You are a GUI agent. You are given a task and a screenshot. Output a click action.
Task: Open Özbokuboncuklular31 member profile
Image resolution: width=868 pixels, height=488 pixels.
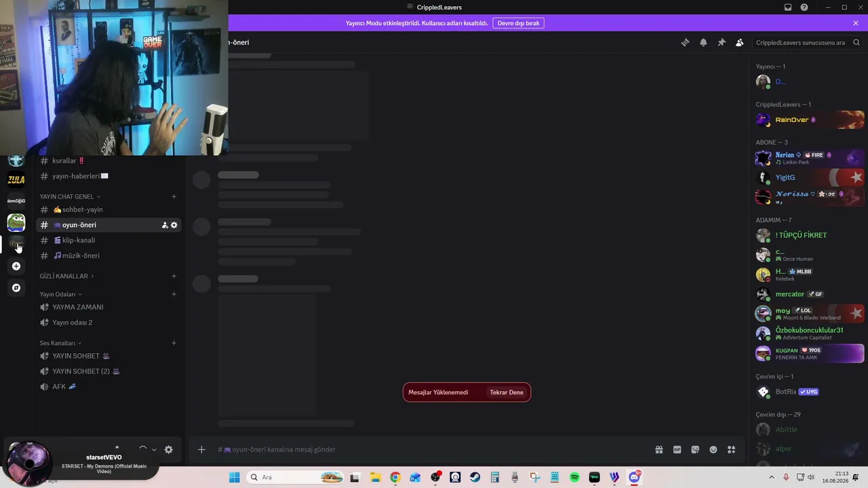click(x=810, y=333)
